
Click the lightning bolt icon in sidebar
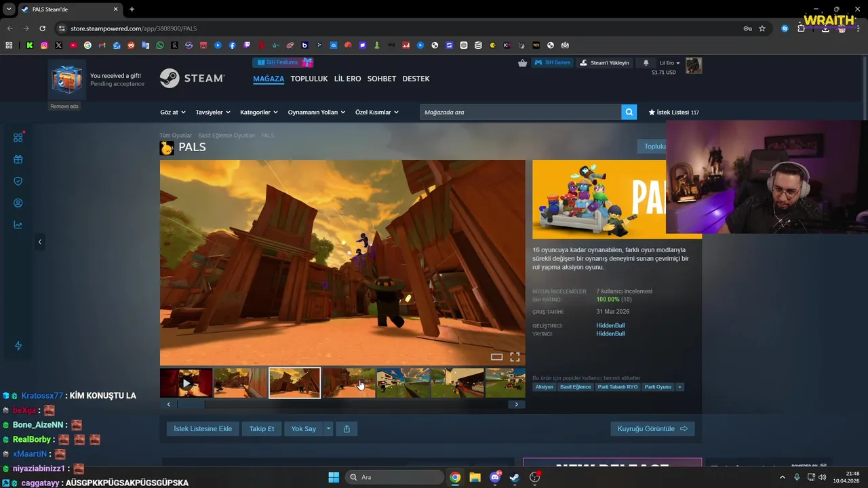(x=18, y=346)
